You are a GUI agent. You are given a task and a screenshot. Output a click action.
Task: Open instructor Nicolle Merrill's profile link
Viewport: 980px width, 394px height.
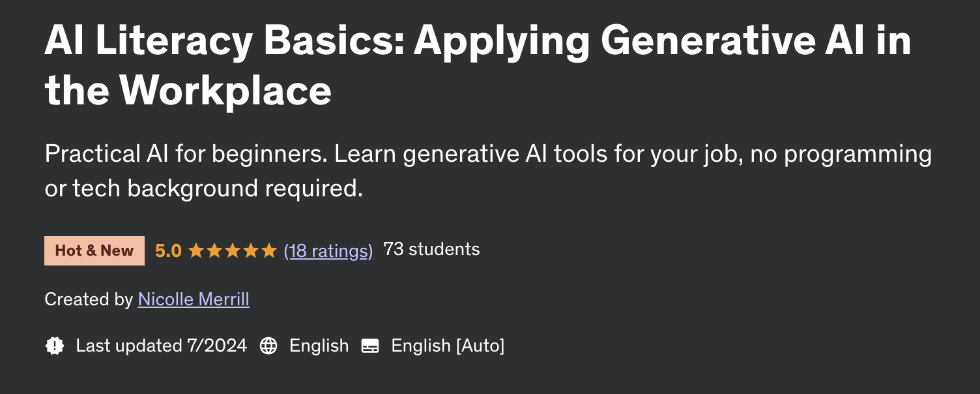pyautogui.click(x=194, y=299)
